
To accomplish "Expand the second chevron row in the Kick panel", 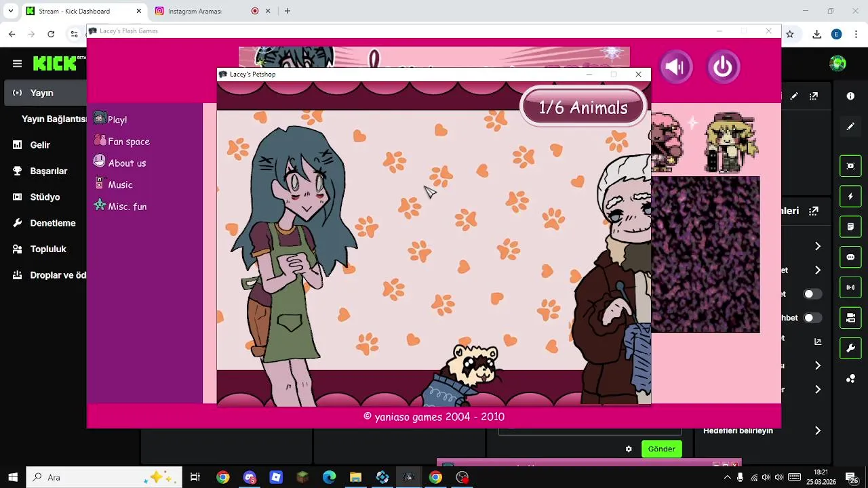I will [818, 270].
